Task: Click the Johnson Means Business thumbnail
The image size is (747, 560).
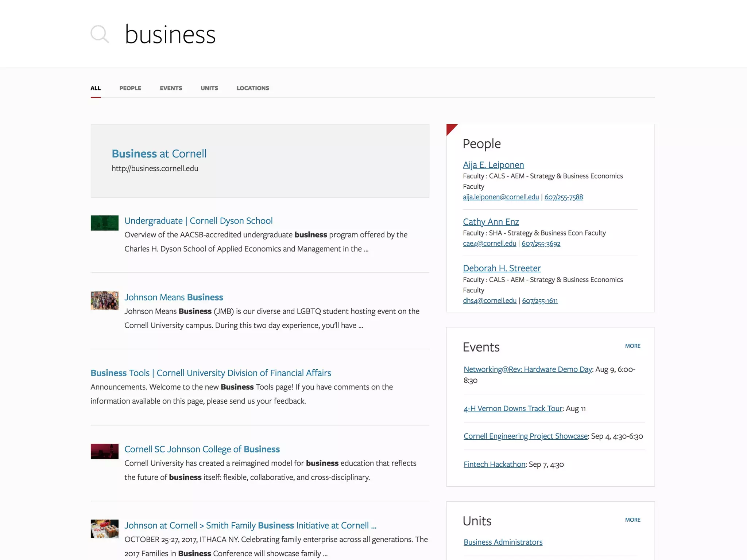Action: (x=105, y=300)
